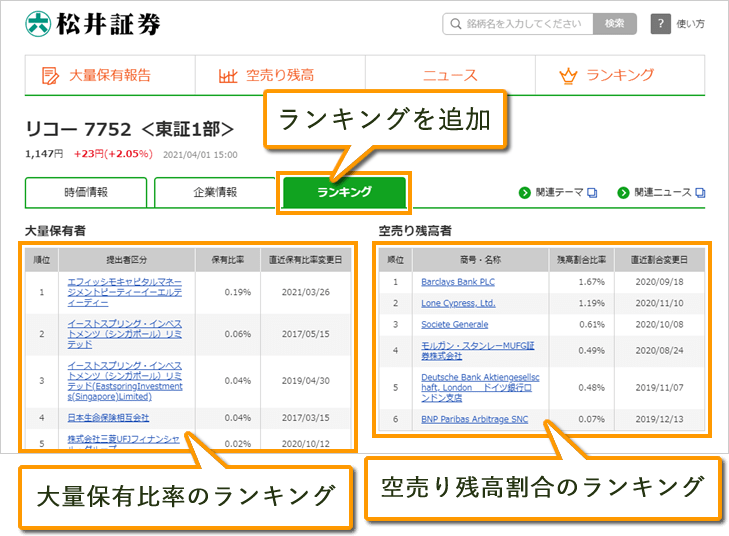Click the 大量保有報告 document icon
729x536 pixels.
(50, 75)
